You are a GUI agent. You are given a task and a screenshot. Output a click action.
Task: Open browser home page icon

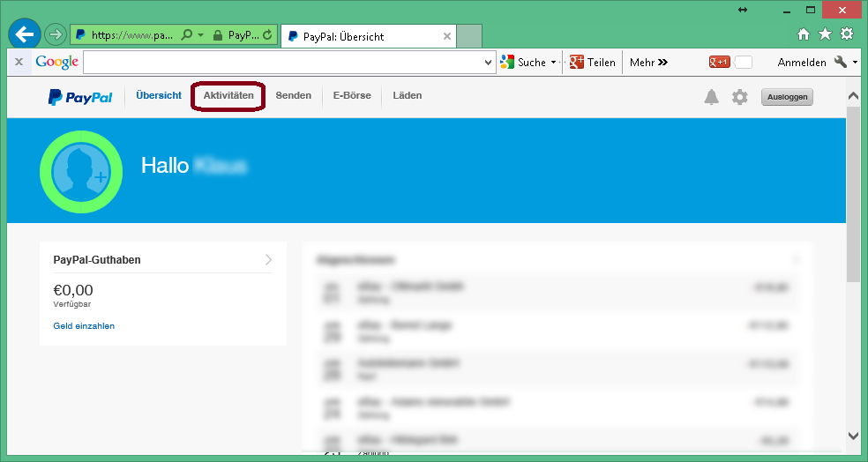(803, 34)
